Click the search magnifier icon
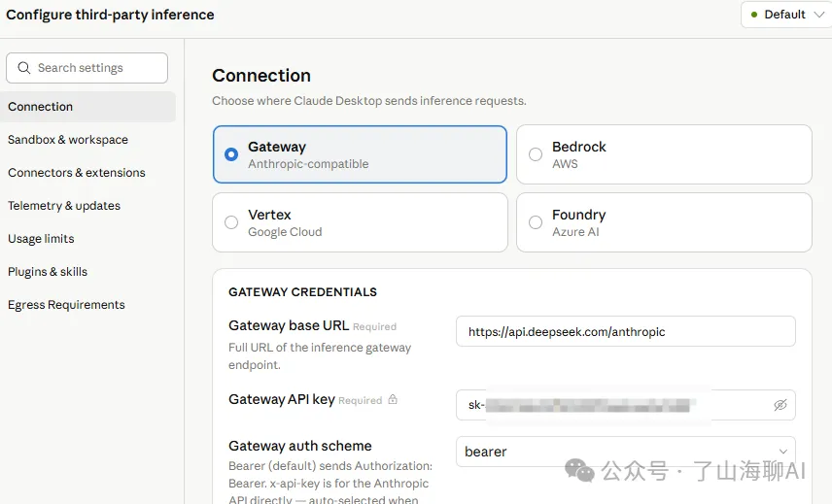 (x=24, y=68)
